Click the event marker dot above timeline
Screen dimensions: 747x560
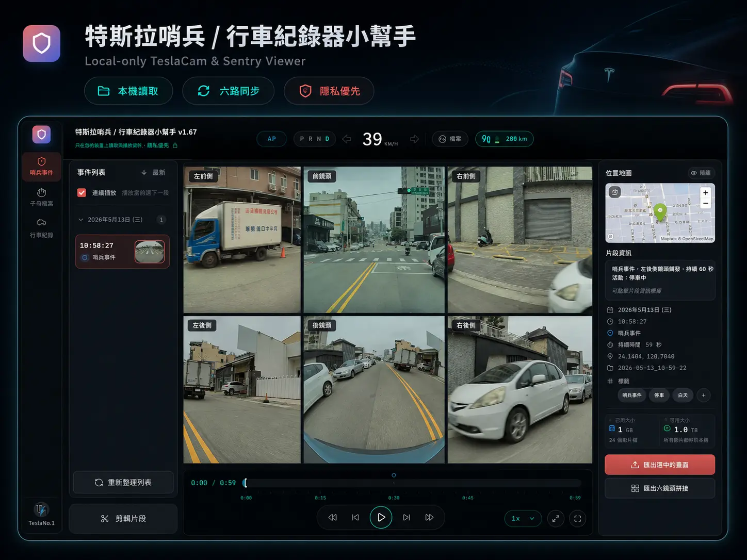(394, 475)
